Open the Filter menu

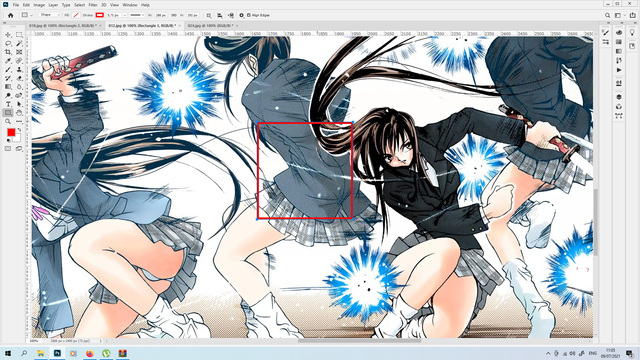pyautogui.click(x=93, y=5)
